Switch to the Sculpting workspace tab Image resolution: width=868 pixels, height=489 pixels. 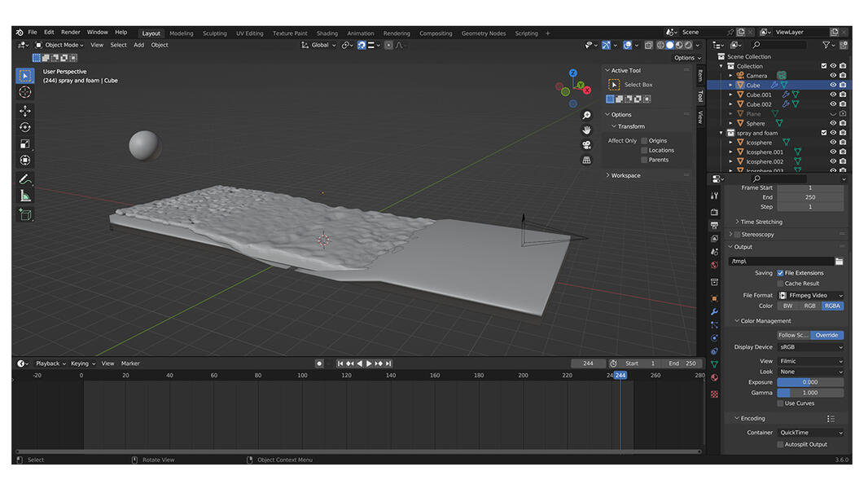pos(215,33)
